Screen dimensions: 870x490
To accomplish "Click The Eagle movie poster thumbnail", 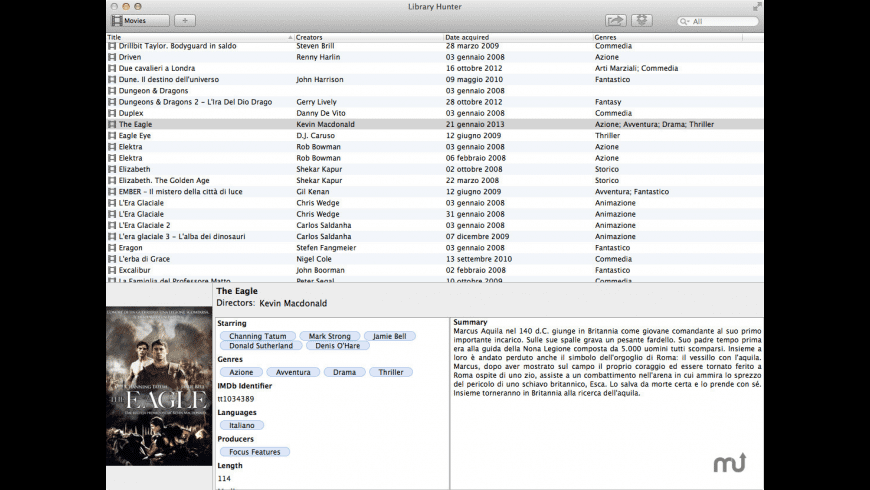I will (159, 386).
